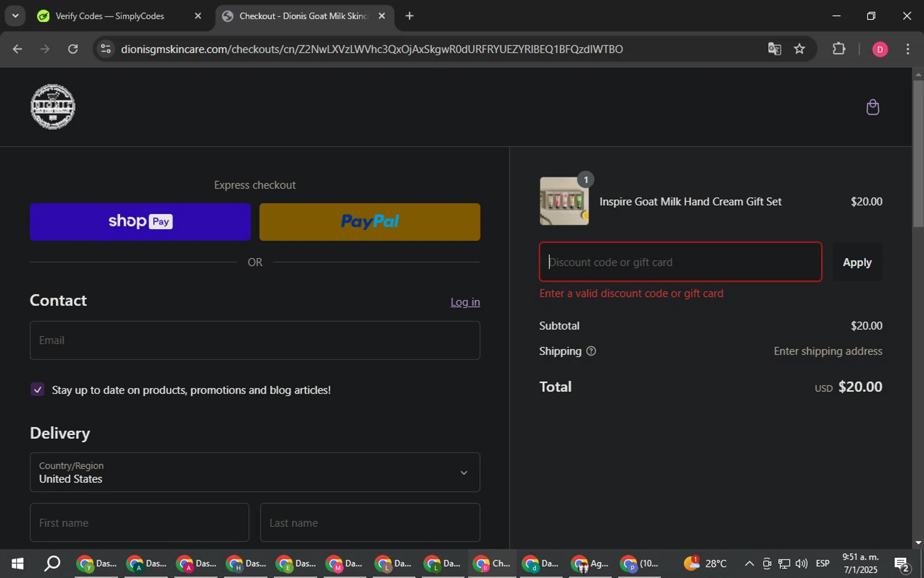
Task: Select the Checkout - Dionis Goat Milk tab
Action: pos(304,16)
